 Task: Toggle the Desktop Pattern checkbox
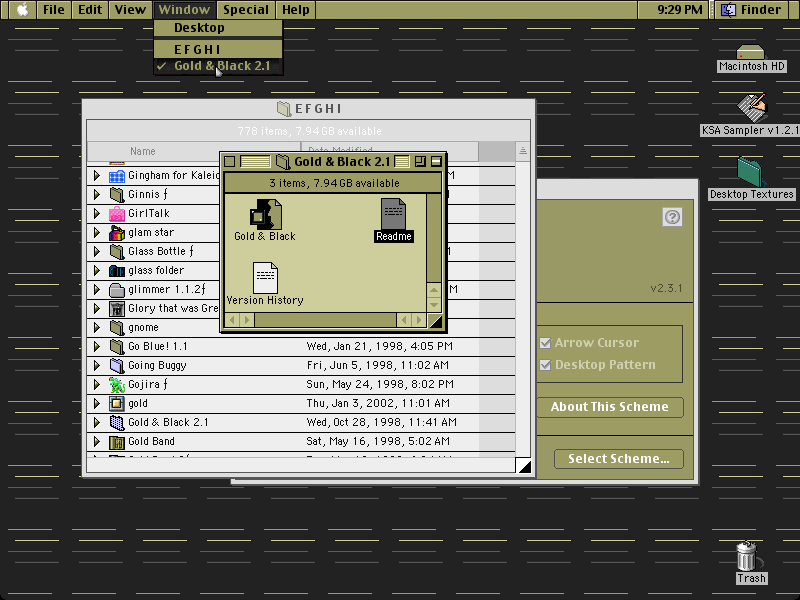(x=545, y=365)
